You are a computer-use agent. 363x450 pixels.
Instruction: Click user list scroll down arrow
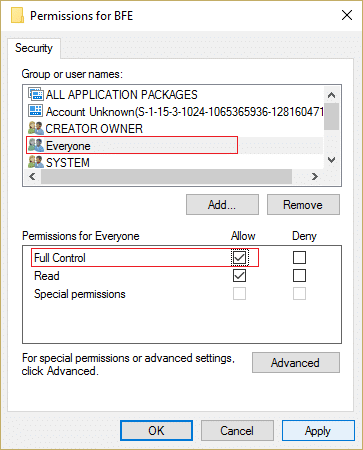[331, 160]
